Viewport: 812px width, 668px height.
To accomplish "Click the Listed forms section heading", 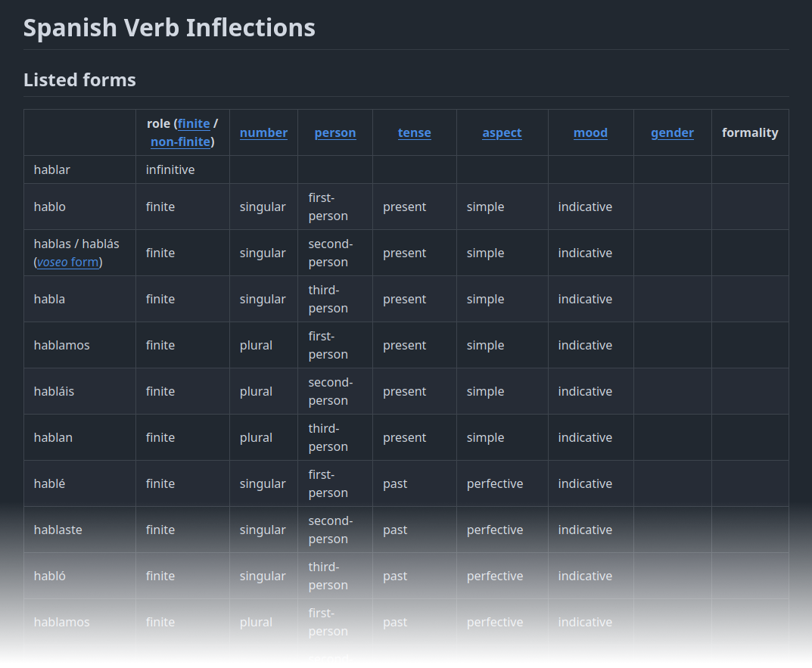I will [79, 79].
